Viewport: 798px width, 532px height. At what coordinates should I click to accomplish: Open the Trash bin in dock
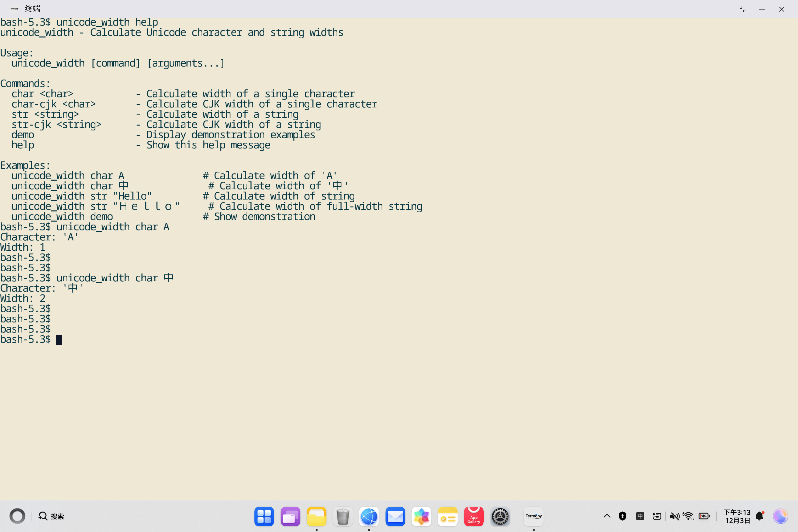click(x=343, y=516)
